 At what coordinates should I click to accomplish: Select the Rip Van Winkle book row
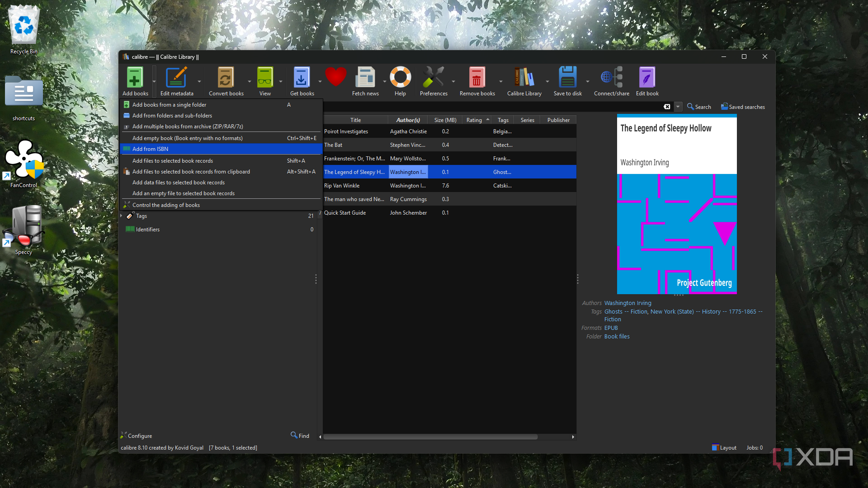450,186
